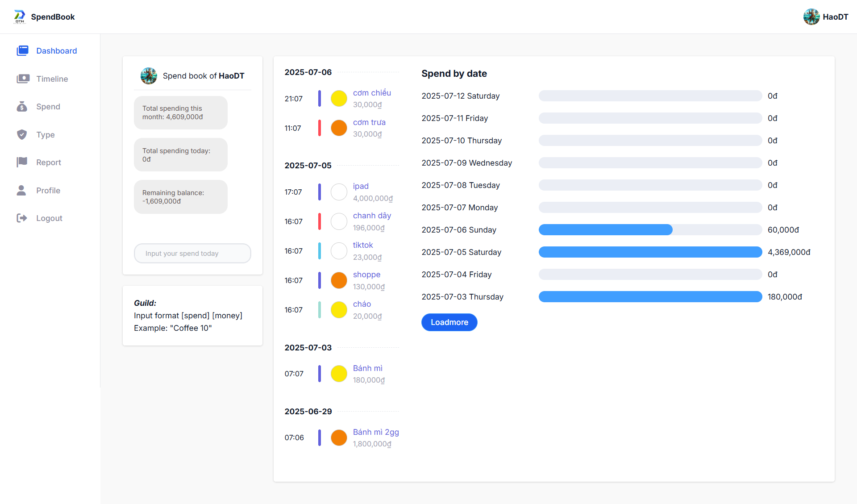Screen dimensions: 857x504
Task: Open the Bánh mì 2gg spend entry
Action: tap(375, 432)
